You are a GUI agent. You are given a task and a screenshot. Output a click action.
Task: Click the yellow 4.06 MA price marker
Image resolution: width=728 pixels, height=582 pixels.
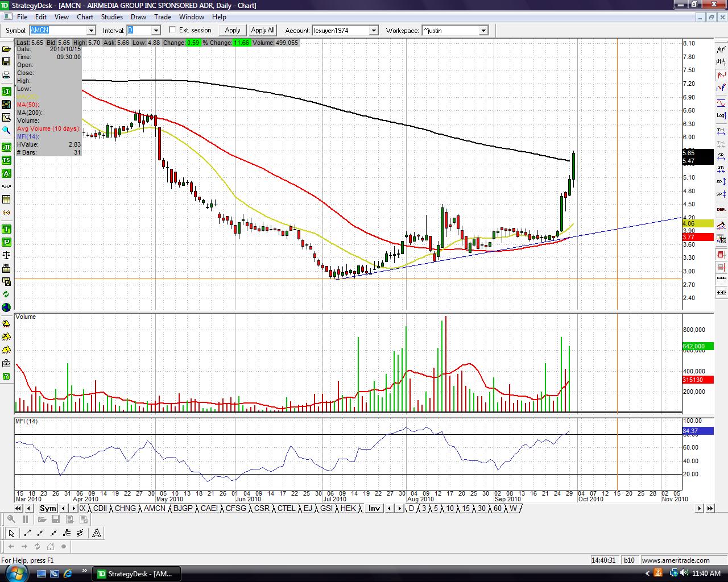point(698,224)
